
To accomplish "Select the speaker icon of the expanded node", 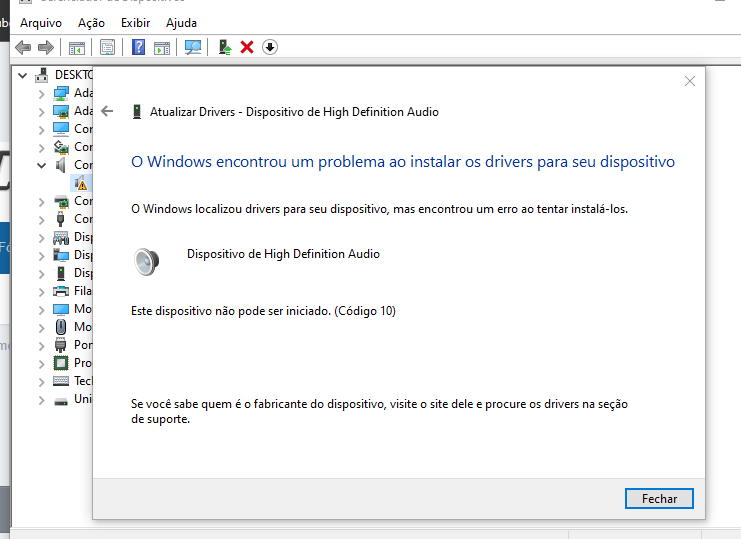I will (60, 165).
